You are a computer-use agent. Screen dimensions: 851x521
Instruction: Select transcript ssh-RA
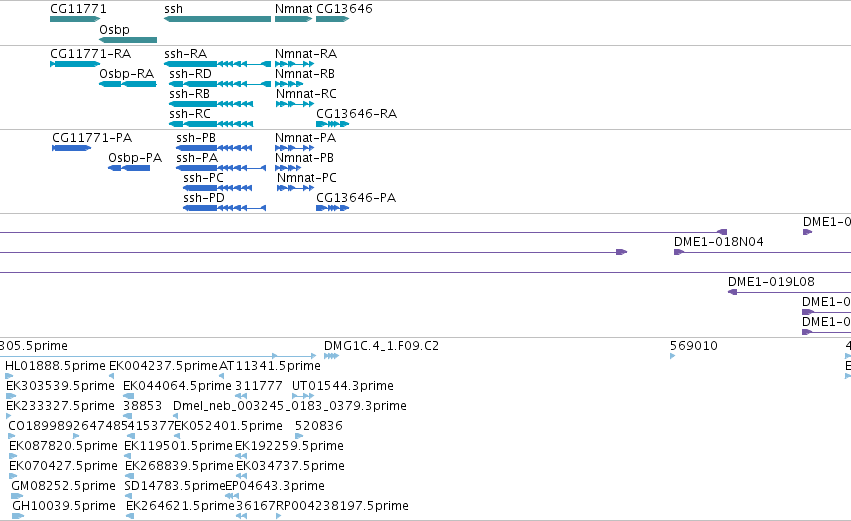[217, 64]
